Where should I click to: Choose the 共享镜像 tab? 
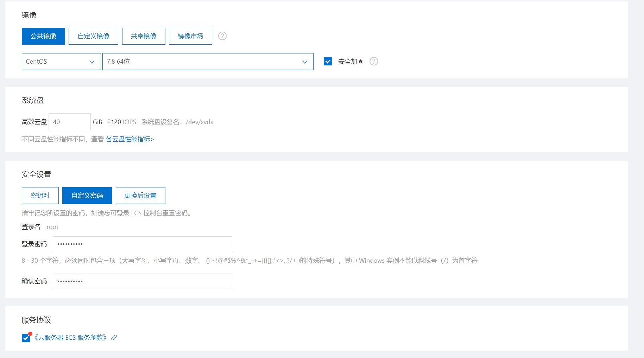[x=144, y=36]
